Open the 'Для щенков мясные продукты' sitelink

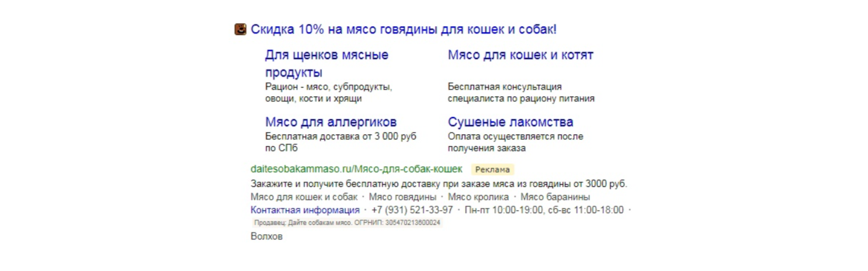click(x=327, y=64)
